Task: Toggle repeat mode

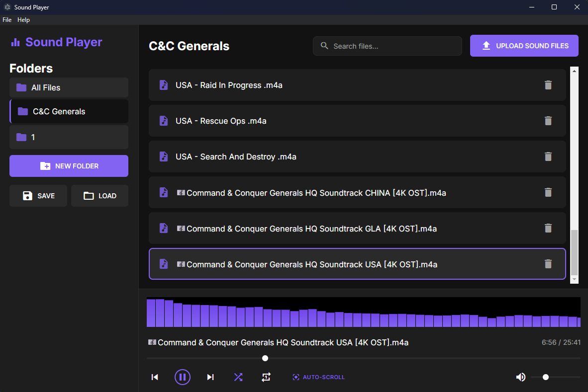Action: [x=266, y=377]
